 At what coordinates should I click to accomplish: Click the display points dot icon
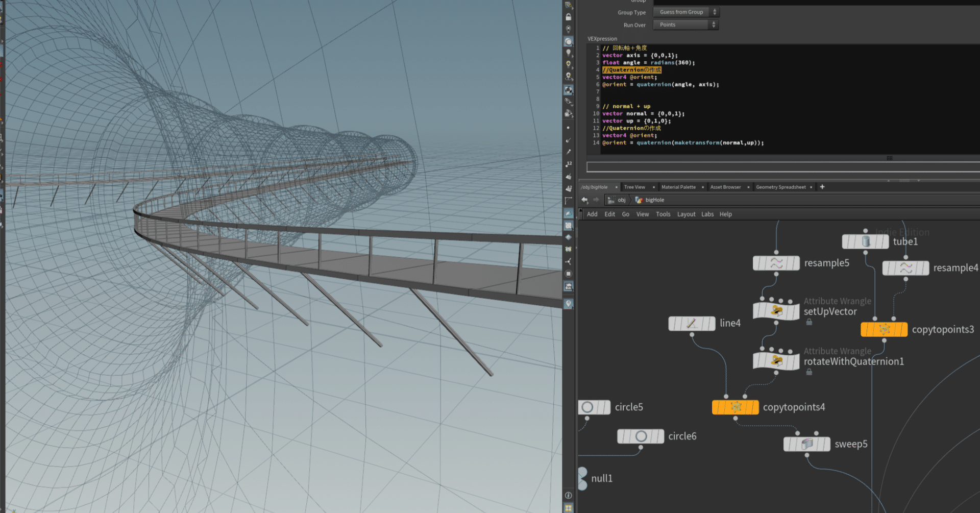[568, 128]
